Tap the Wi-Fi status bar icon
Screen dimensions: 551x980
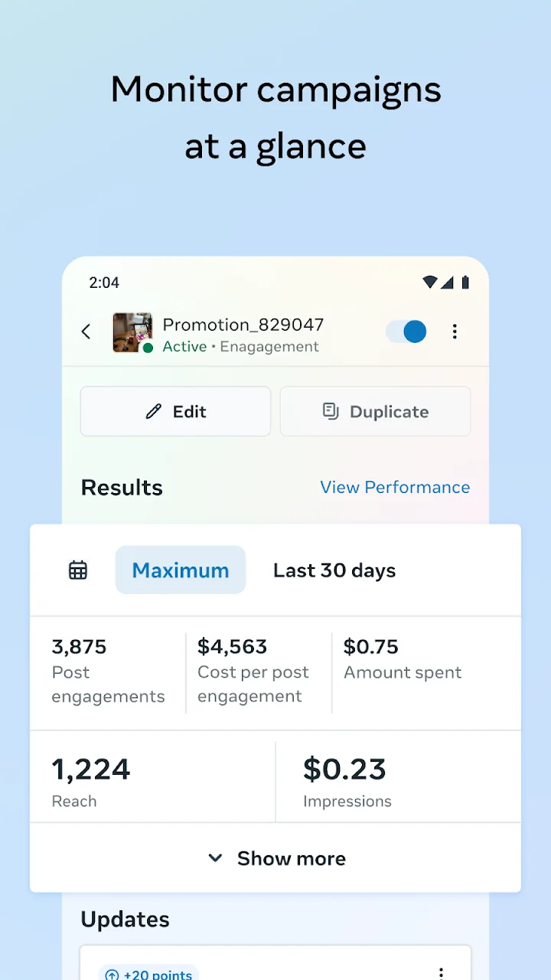[x=430, y=283]
